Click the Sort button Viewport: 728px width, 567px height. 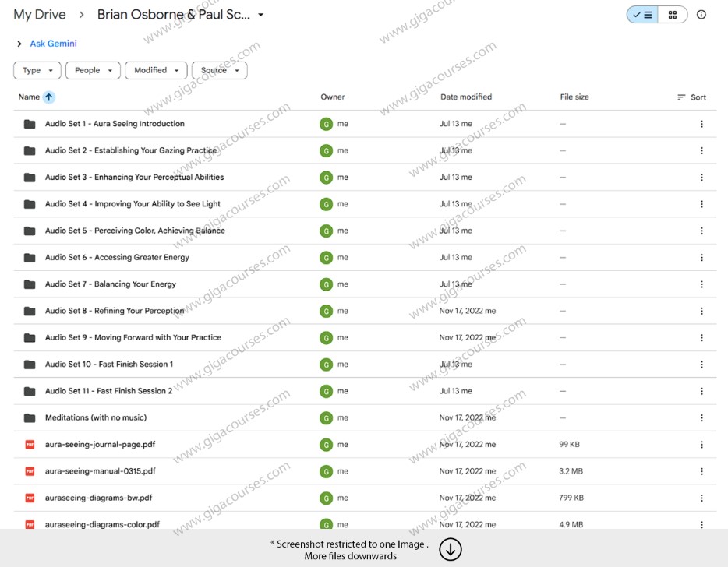[x=691, y=97]
